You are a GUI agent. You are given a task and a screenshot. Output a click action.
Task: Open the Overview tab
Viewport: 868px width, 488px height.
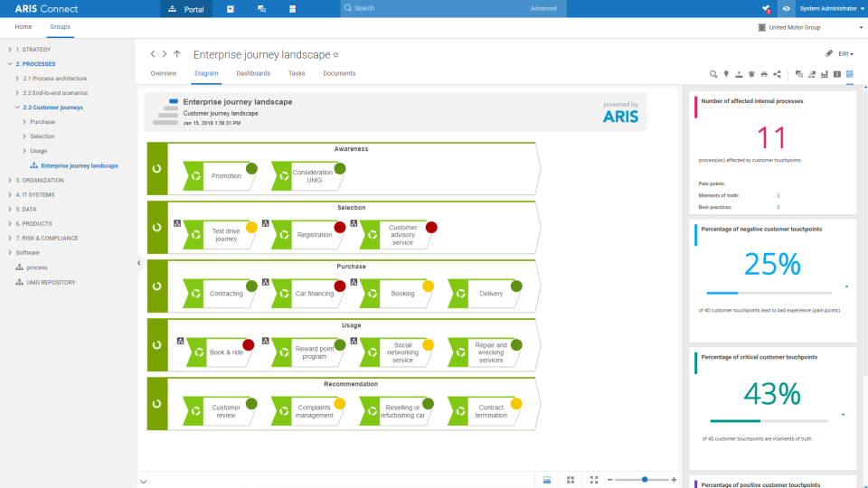pos(164,73)
